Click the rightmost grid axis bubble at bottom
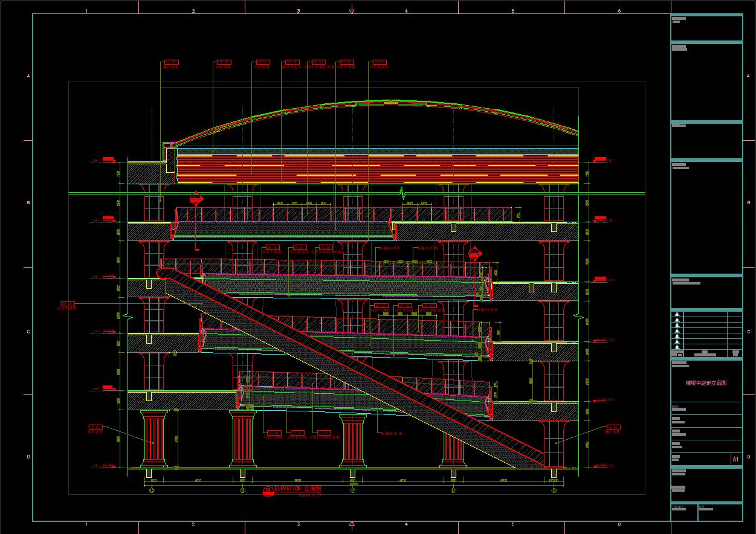 pyautogui.click(x=554, y=491)
